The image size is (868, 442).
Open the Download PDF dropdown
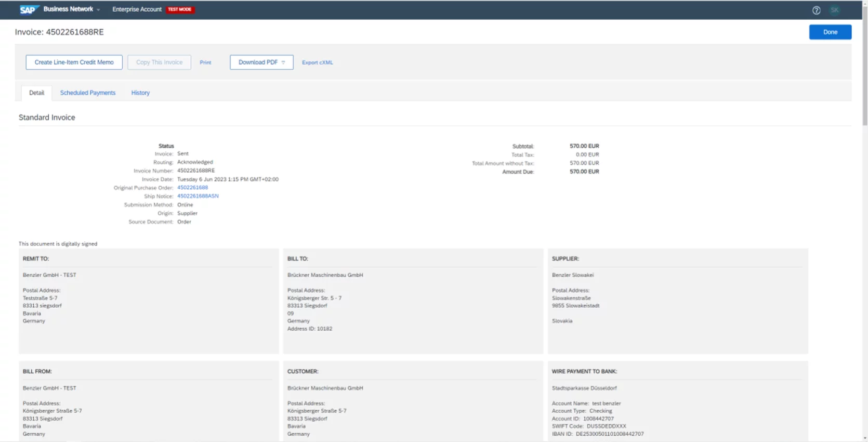pos(261,62)
